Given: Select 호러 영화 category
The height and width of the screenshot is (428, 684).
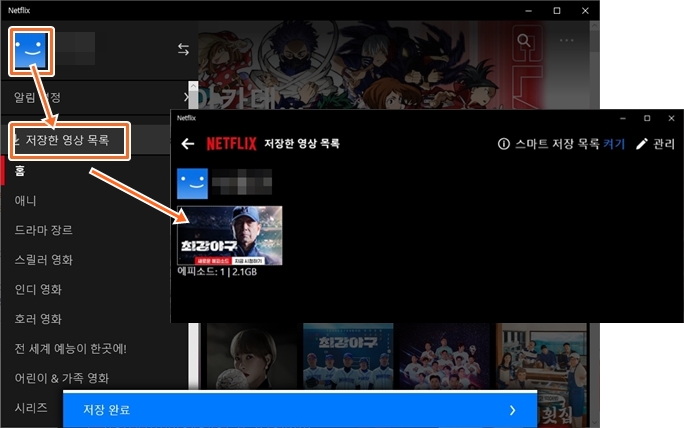Looking at the screenshot, I should pyautogui.click(x=38, y=319).
